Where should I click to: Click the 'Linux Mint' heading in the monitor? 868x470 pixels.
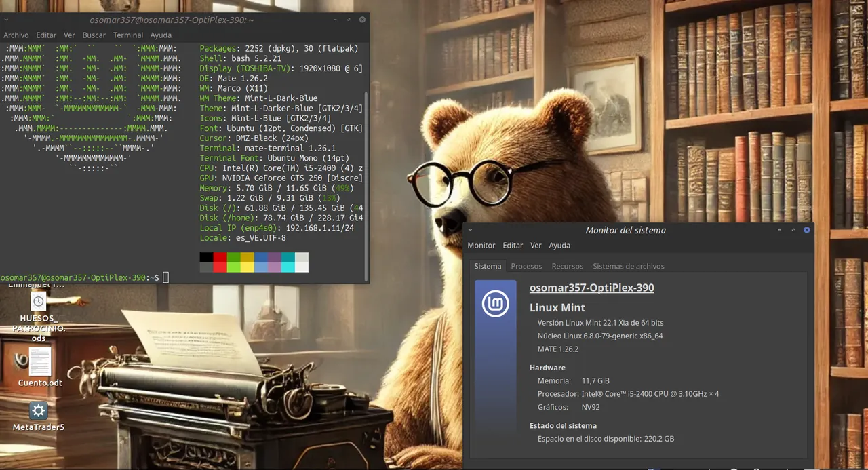pos(557,307)
